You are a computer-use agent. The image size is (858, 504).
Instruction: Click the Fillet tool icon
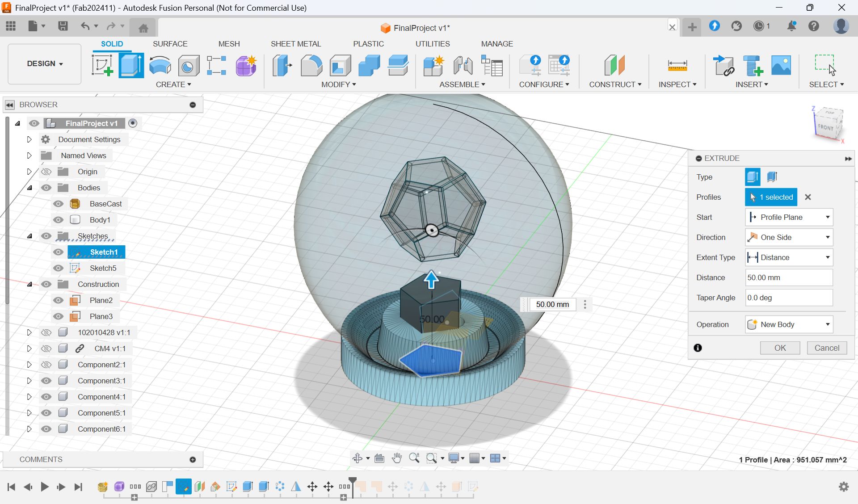tap(311, 65)
